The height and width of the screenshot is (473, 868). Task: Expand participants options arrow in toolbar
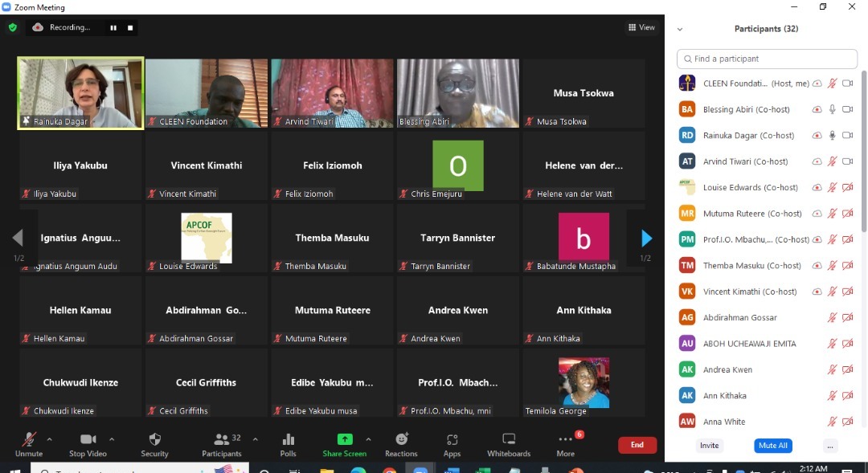click(x=256, y=439)
